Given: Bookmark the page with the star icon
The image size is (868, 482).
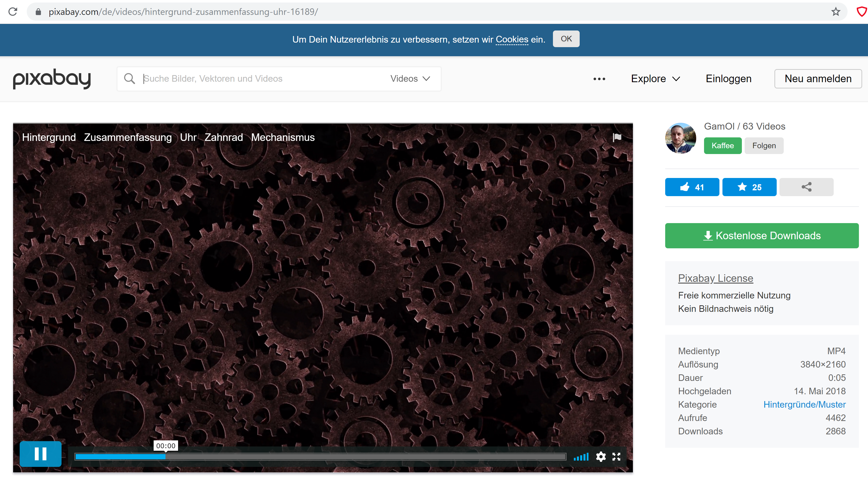Looking at the screenshot, I should tap(836, 12).
